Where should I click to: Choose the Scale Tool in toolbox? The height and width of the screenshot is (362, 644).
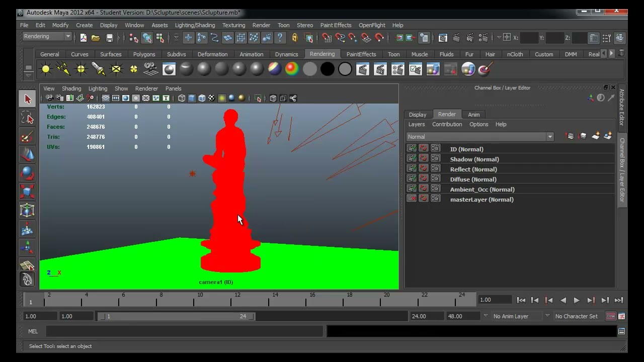click(x=27, y=192)
